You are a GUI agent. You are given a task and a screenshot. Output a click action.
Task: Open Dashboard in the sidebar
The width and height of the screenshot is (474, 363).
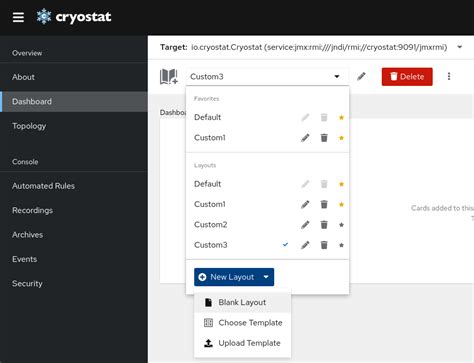coord(74,101)
